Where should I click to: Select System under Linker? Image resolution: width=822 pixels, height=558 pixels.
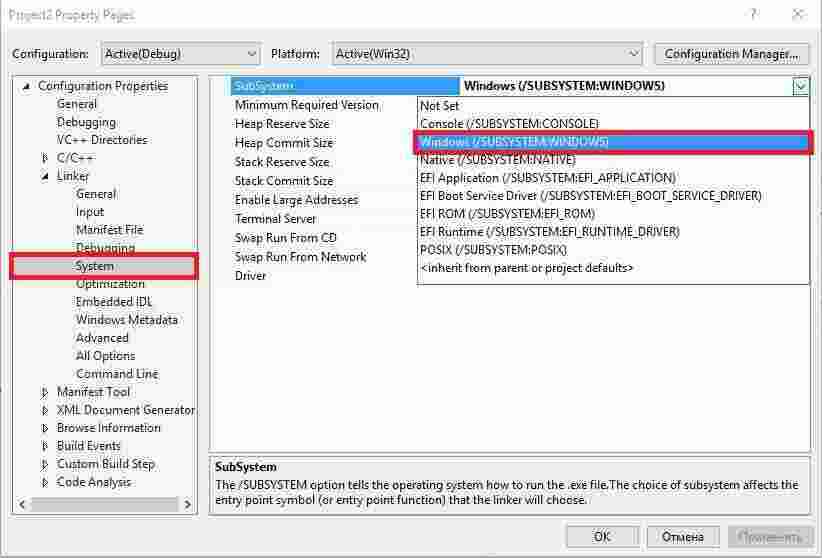(x=95, y=266)
